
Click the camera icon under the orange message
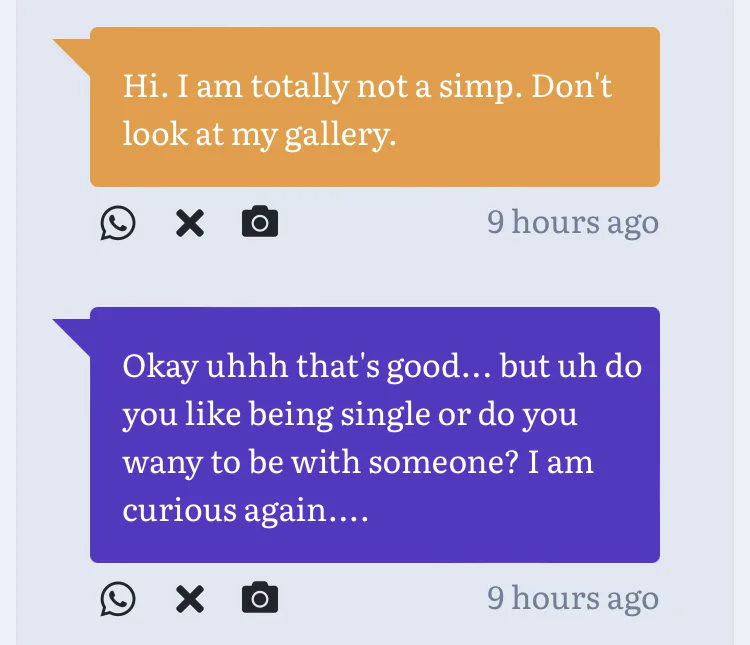pos(260,222)
